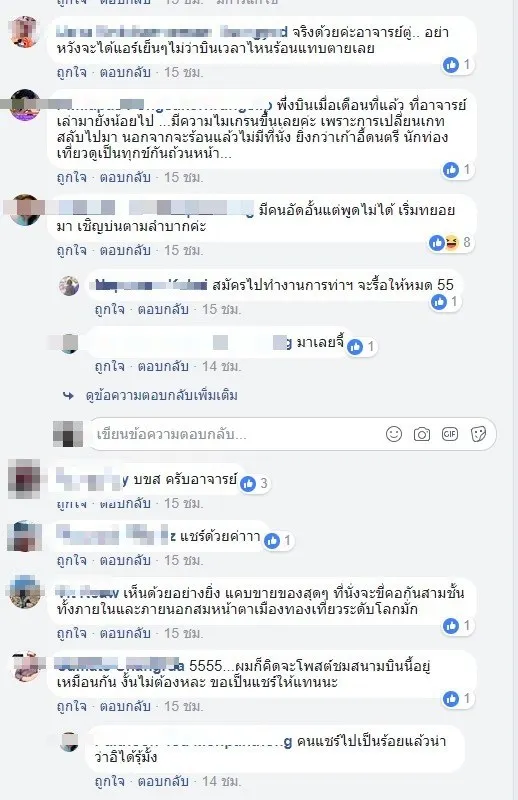518x800 pixels.
Task: Open like count on 'มาเลยจี้' reply
Action: click(361, 347)
